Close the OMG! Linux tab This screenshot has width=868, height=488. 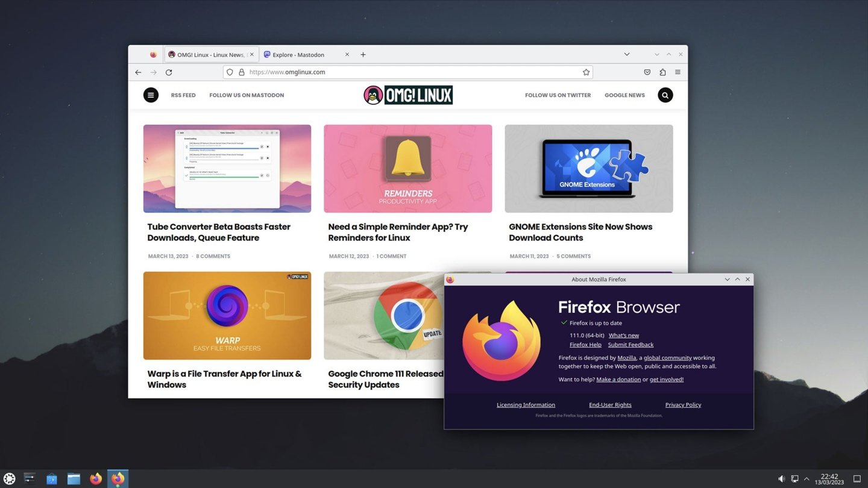(251, 55)
